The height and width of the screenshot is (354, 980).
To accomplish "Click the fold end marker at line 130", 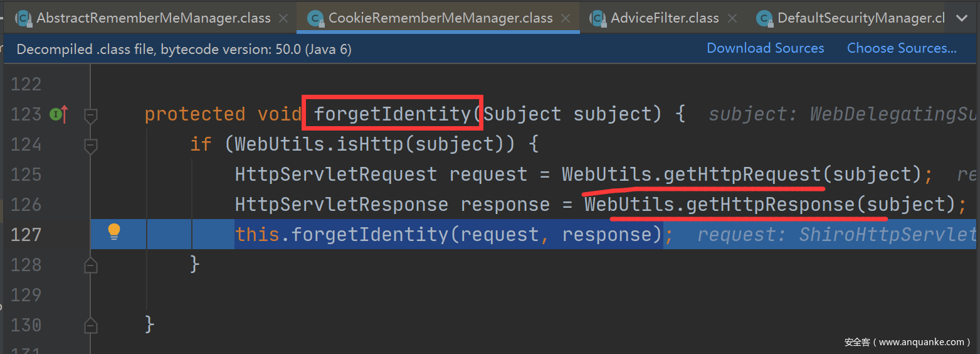I will pyautogui.click(x=91, y=325).
